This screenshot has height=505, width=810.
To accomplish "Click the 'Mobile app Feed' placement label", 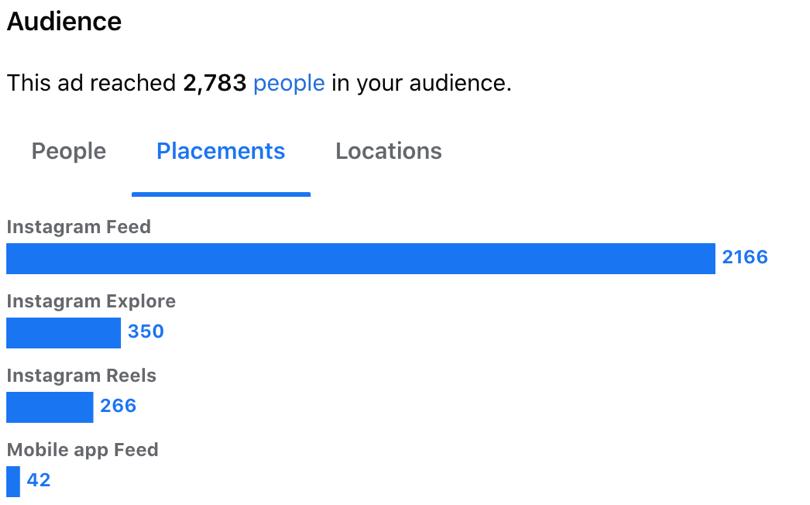I will click(x=82, y=450).
